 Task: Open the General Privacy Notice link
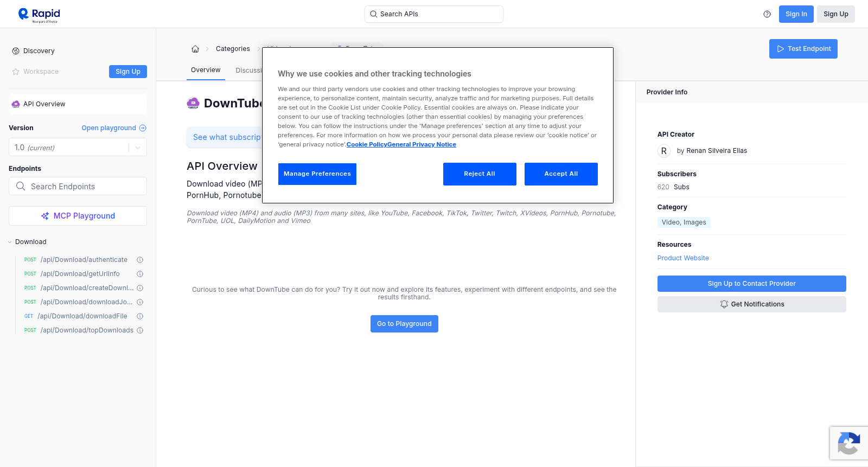pos(422,144)
